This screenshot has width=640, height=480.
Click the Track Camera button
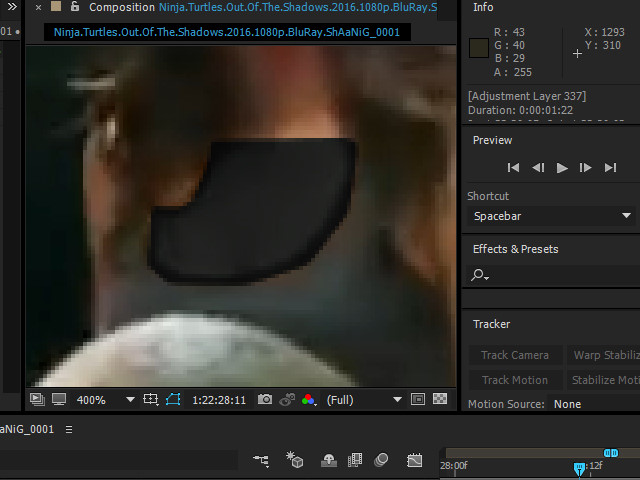coord(515,355)
